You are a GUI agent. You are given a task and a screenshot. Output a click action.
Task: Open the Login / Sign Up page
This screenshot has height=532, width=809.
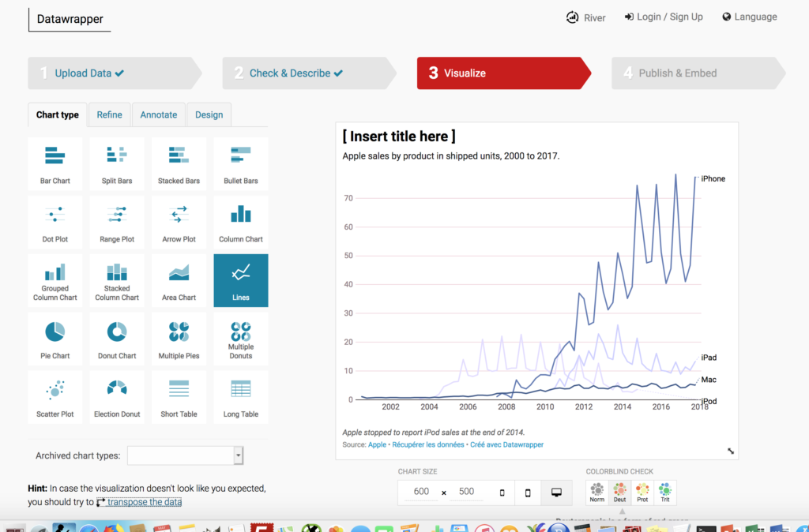tap(664, 17)
